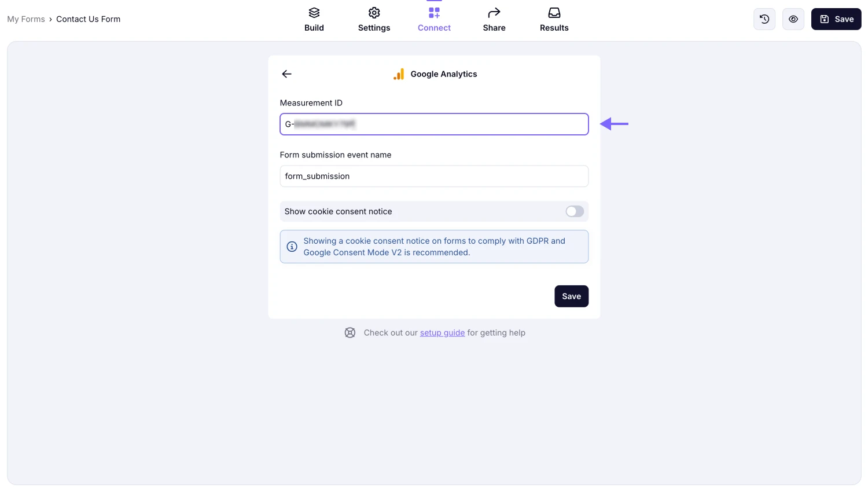This screenshot has height=492, width=868.
Task: Select the Connect integrations icon
Action: click(x=434, y=12)
